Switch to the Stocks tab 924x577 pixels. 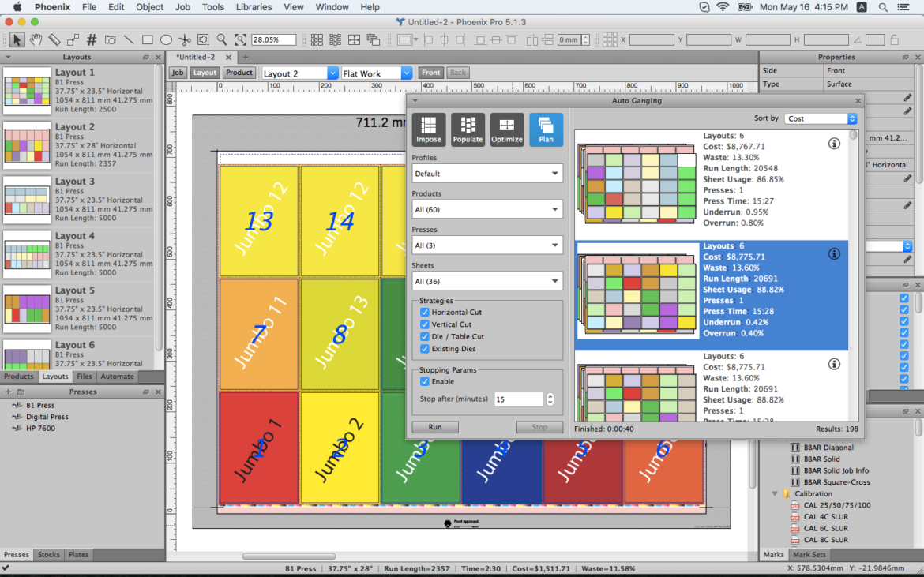coord(48,555)
